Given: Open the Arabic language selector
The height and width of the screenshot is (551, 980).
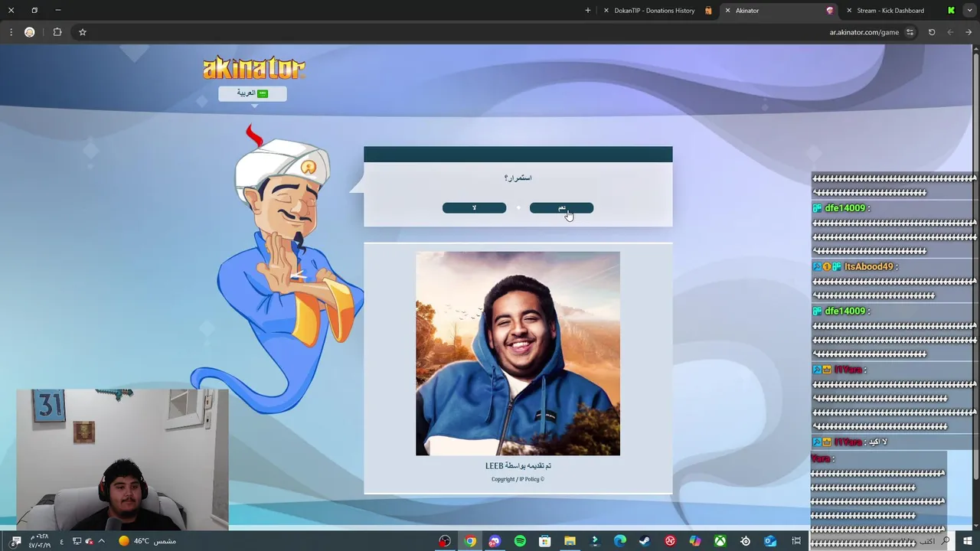Looking at the screenshot, I should tap(253, 93).
